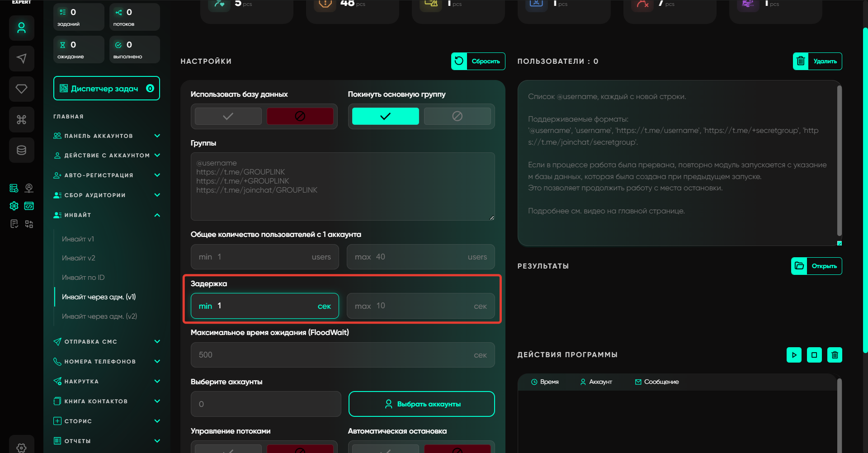Stop program with the square stop icon

tap(814, 355)
